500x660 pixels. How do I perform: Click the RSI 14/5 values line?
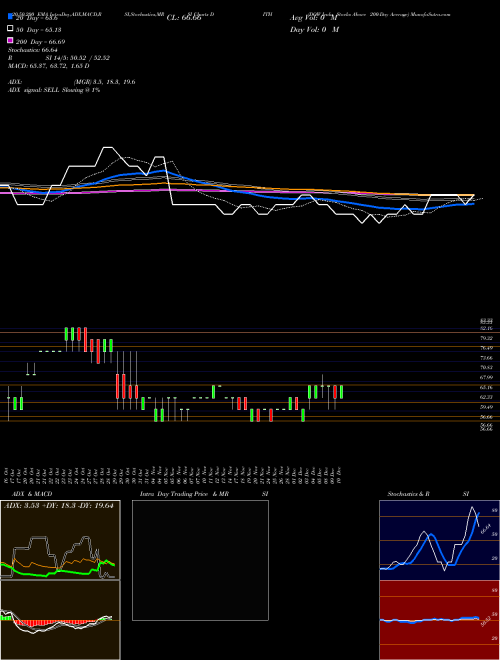coord(59,58)
